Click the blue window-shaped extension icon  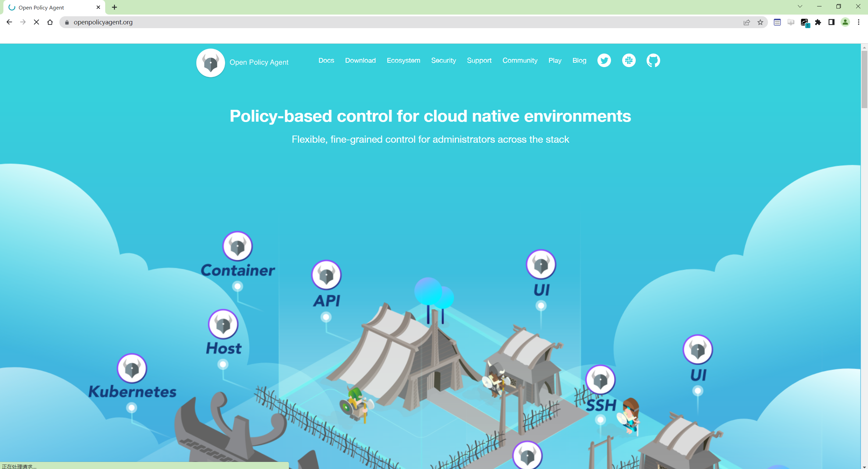[x=777, y=22]
